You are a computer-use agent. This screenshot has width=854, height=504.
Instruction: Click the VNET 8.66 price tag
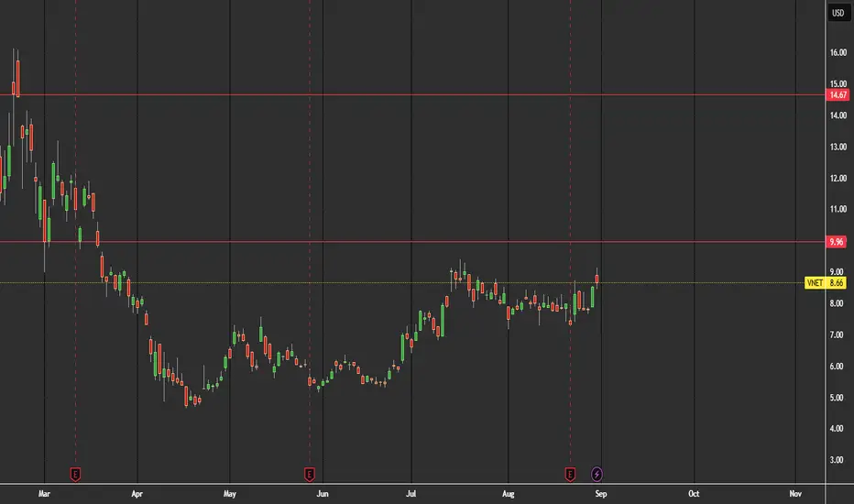(x=826, y=283)
